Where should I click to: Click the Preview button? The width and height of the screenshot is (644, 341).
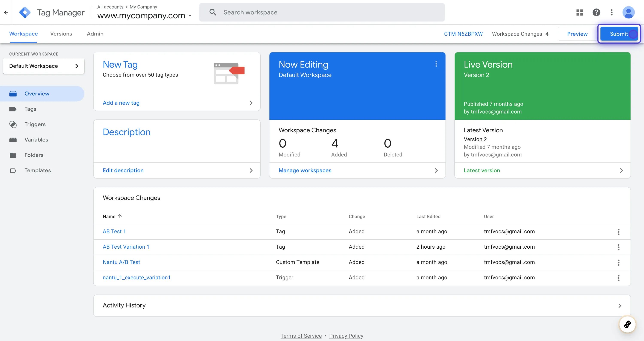577,34
